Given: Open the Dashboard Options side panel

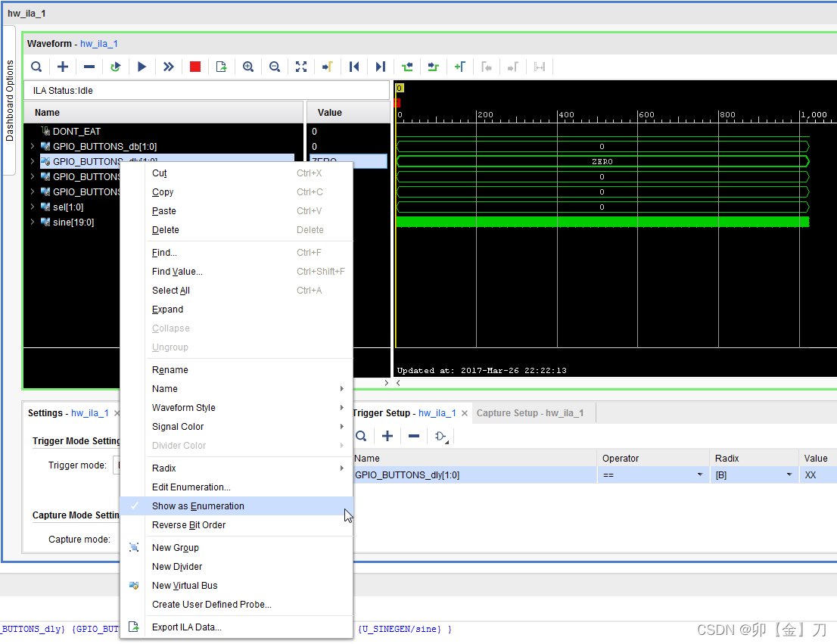Looking at the screenshot, I should click(10, 101).
